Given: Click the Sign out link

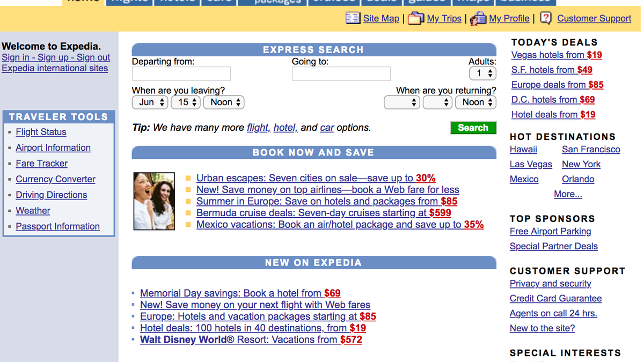Looking at the screenshot, I should pos(93,57).
